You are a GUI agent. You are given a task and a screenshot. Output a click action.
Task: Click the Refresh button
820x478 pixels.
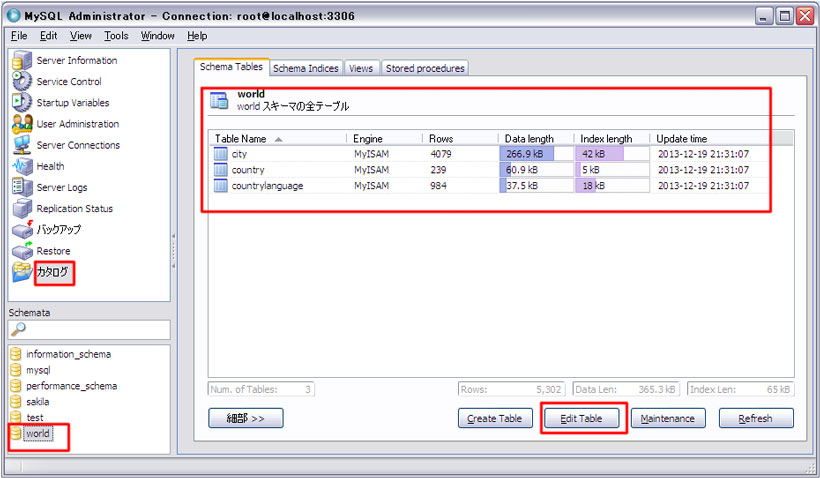756,418
